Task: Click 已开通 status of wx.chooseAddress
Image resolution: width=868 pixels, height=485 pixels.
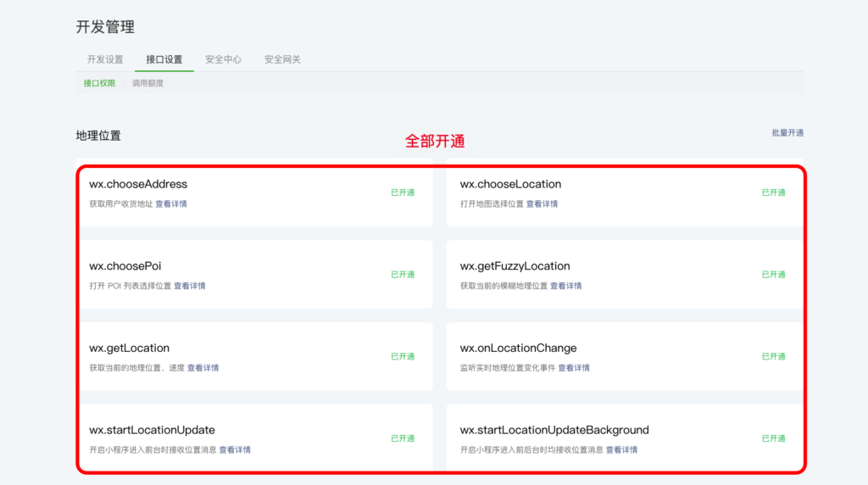Action: point(403,192)
